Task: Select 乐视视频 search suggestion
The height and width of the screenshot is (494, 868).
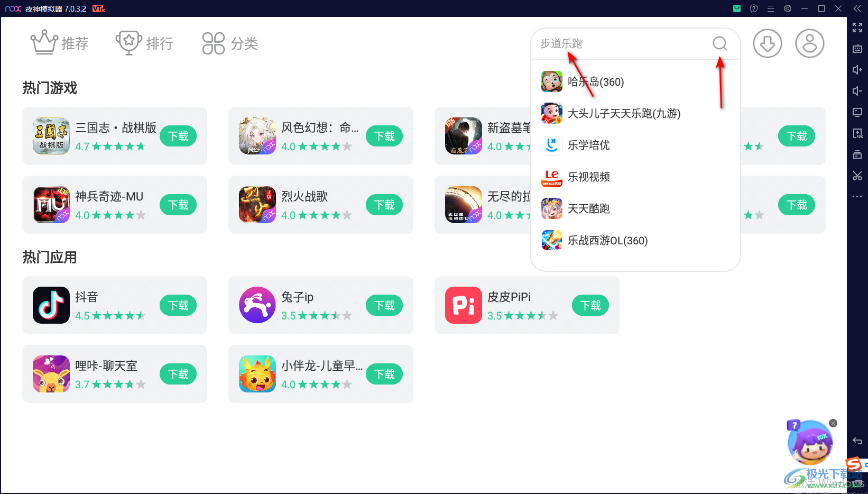Action: pyautogui.click(x=635, y=177)
